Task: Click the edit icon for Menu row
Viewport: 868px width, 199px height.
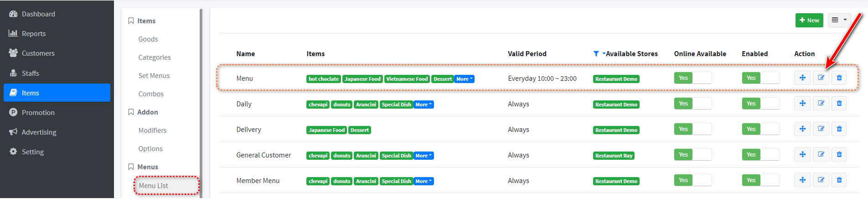Action: [x=821, y=78]
